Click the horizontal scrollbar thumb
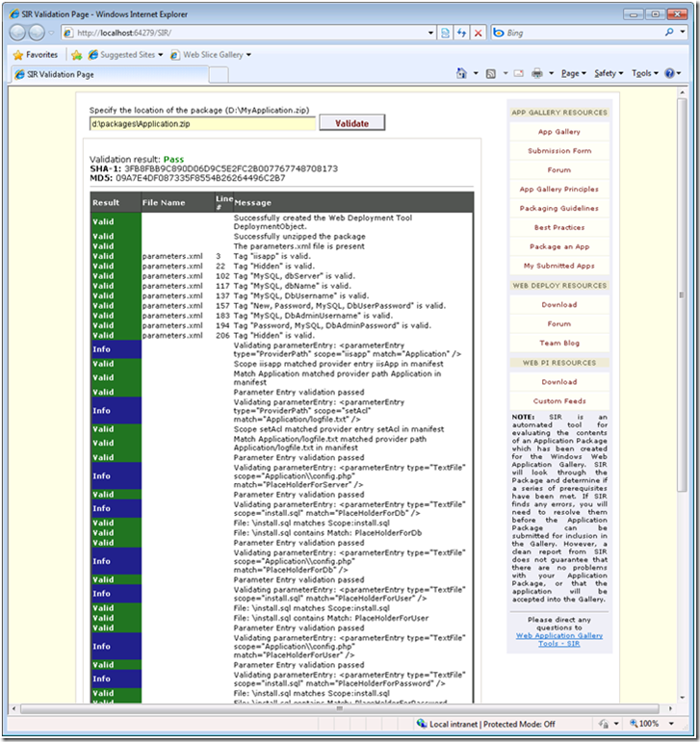The height and width of the screenshot is (742, 700). (339, 708)
